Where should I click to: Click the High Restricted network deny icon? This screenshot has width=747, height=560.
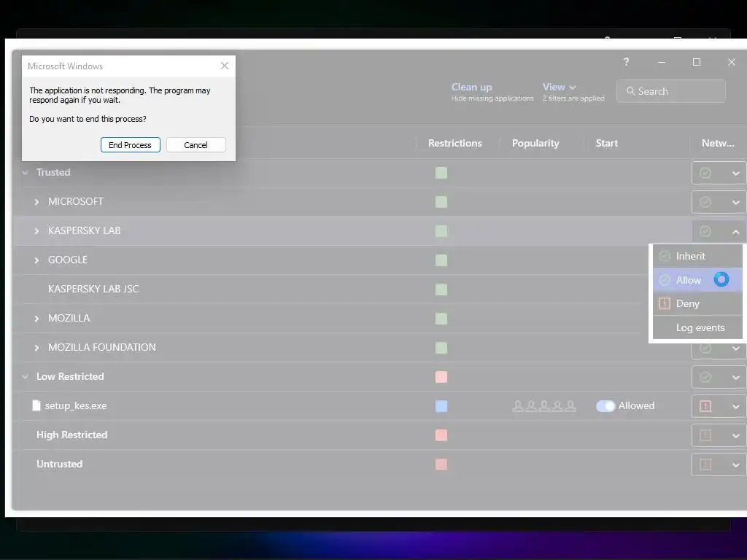[705, 435]
